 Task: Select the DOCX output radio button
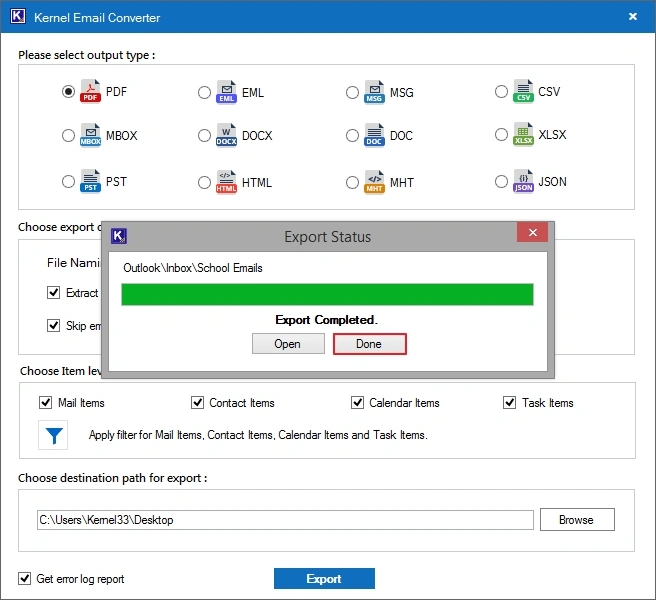click(x=204, y=135)
